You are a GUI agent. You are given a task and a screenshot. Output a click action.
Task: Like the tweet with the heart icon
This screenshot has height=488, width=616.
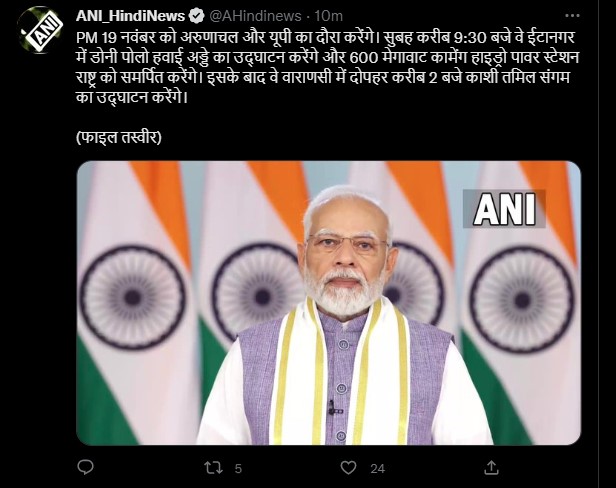tap(348, 468)
